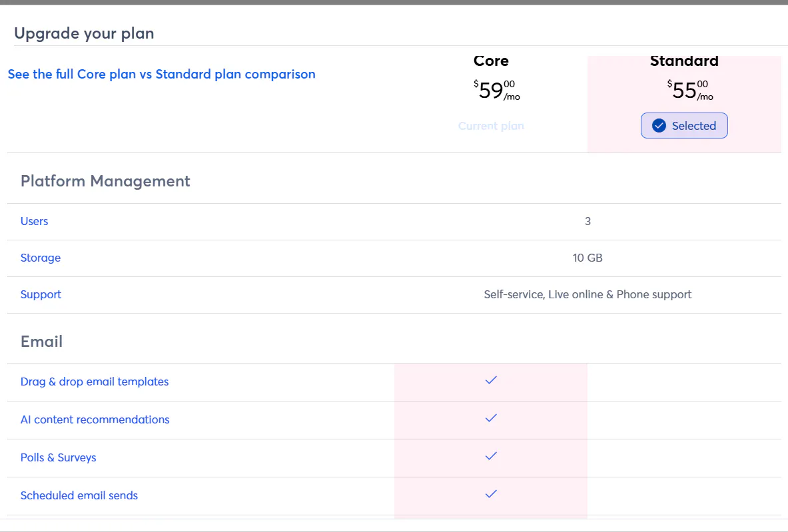Click the Users feature link
The height and width of the screenshot is (532, 788).
point(34,221)
